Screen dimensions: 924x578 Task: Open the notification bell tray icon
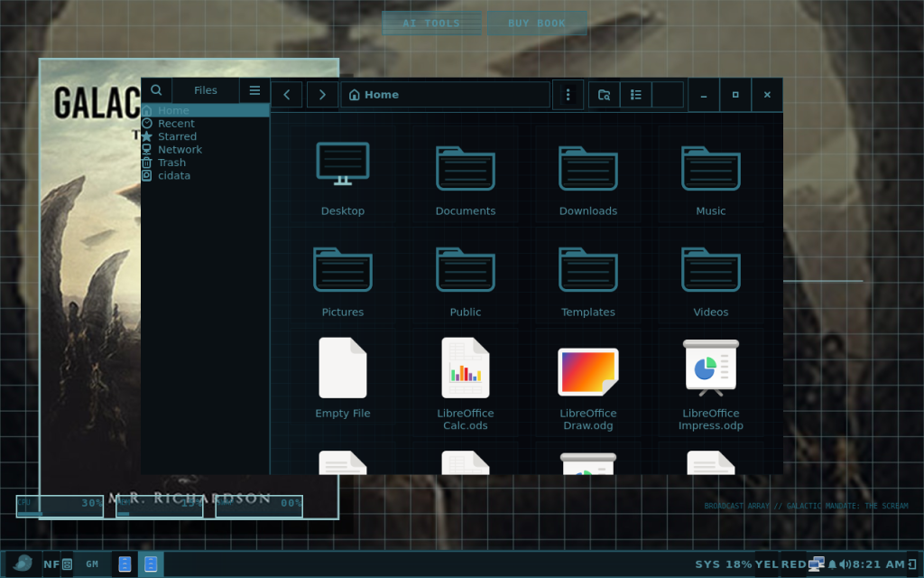[x=832, y=564]
